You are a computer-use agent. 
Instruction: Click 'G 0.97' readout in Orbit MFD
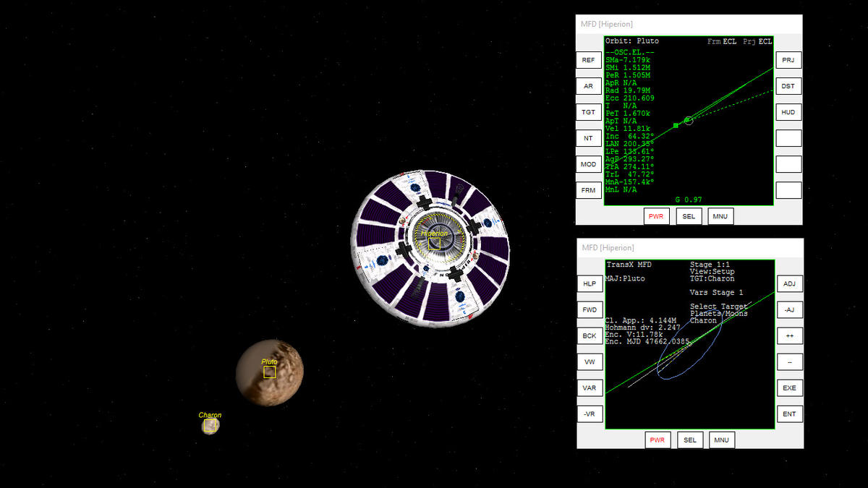tap(689, 200)
